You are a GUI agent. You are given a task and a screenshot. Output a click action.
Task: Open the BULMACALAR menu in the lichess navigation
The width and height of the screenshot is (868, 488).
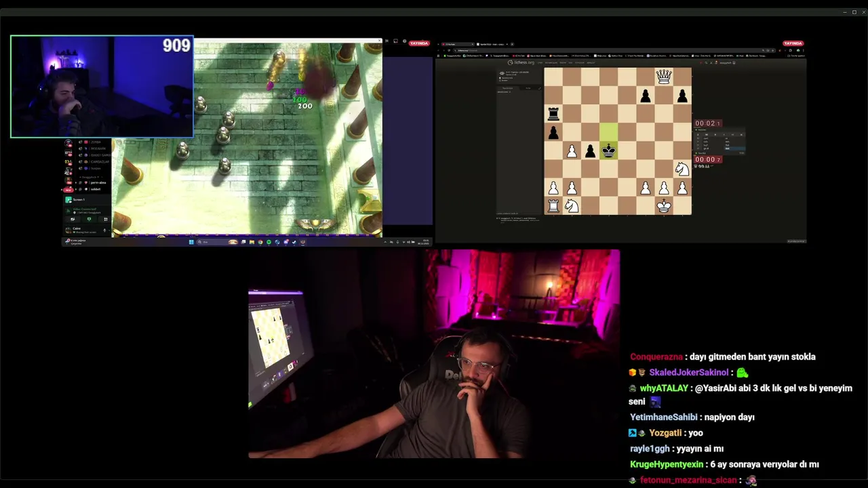coord(551,63)
